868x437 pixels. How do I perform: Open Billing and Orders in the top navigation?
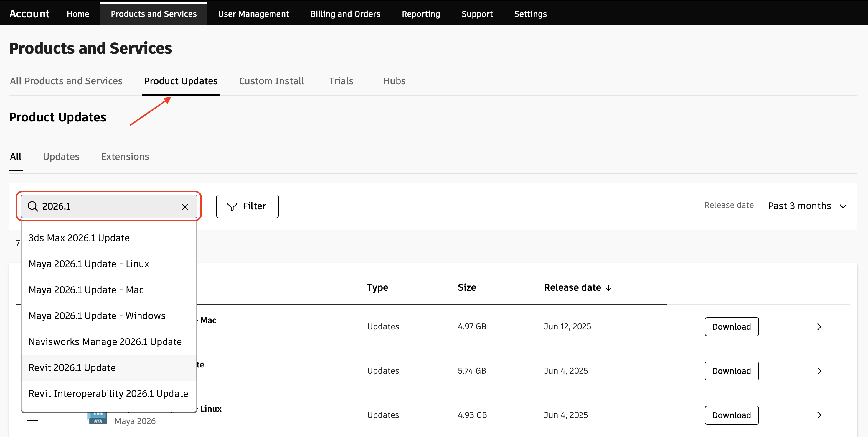(x=345, y=14)
